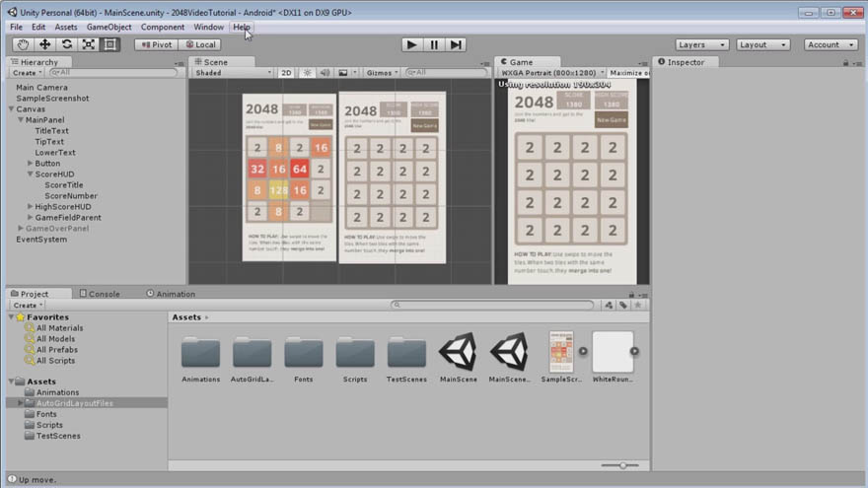The height and width of the screenshot is (488, 868).
Task: Toggle Pivot handle position
Action: point(156,44)
